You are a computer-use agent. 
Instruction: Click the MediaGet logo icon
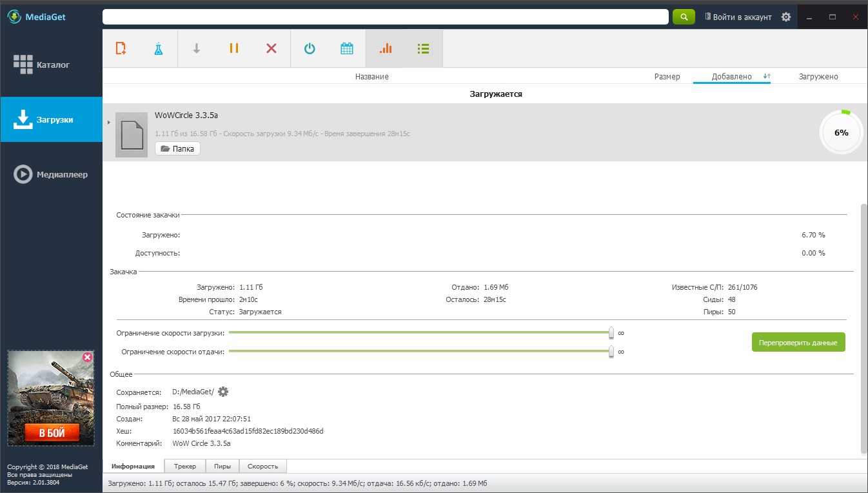[15, 17]
